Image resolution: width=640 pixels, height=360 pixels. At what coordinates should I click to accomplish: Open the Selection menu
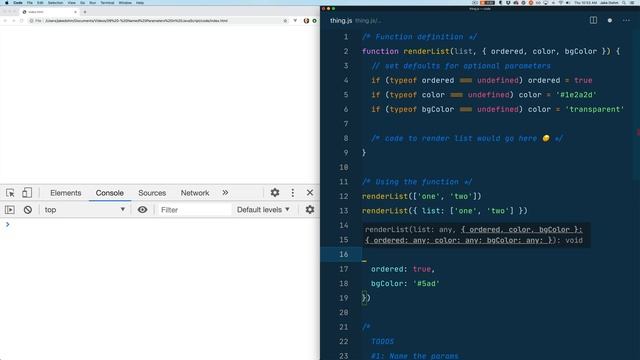click(x=56, y=3)
